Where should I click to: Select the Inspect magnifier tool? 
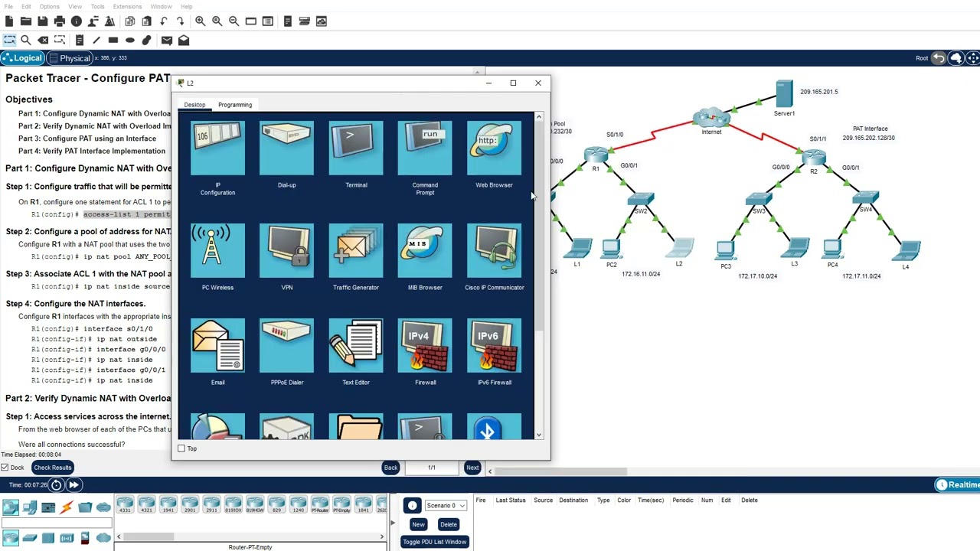[26, 40]
